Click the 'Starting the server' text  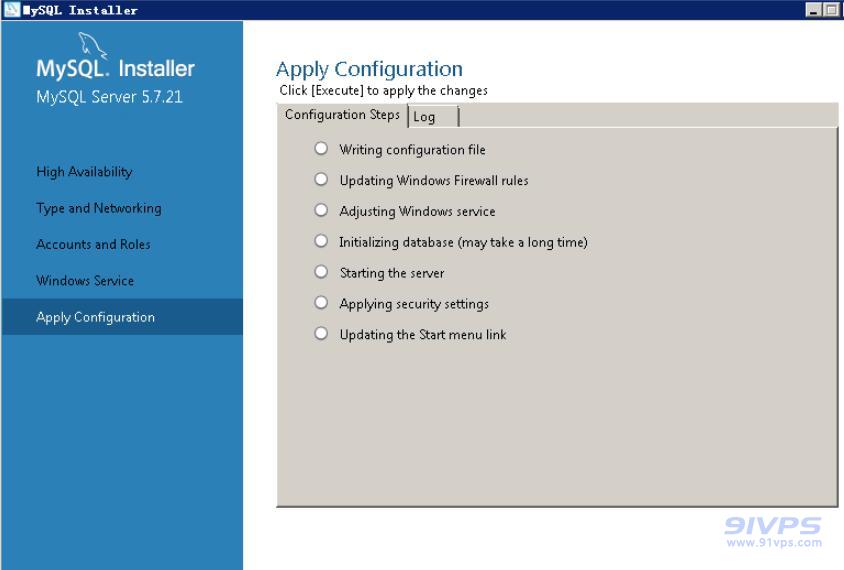click(x=392, y=273)
